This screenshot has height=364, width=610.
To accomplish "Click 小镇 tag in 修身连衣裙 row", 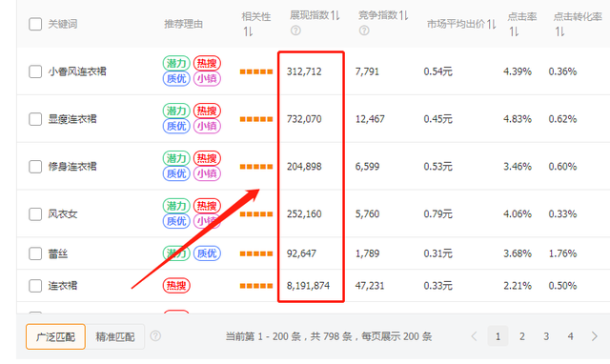I will click(x=207, y=173).
